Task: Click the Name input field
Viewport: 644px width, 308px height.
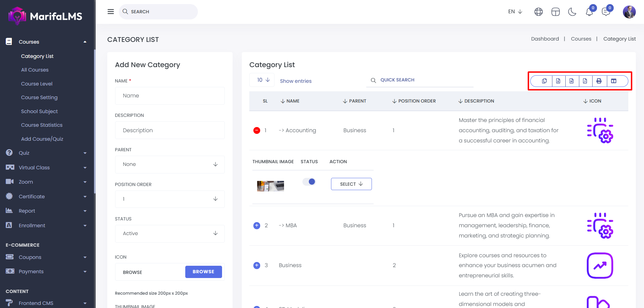Action: coord(170,96)
